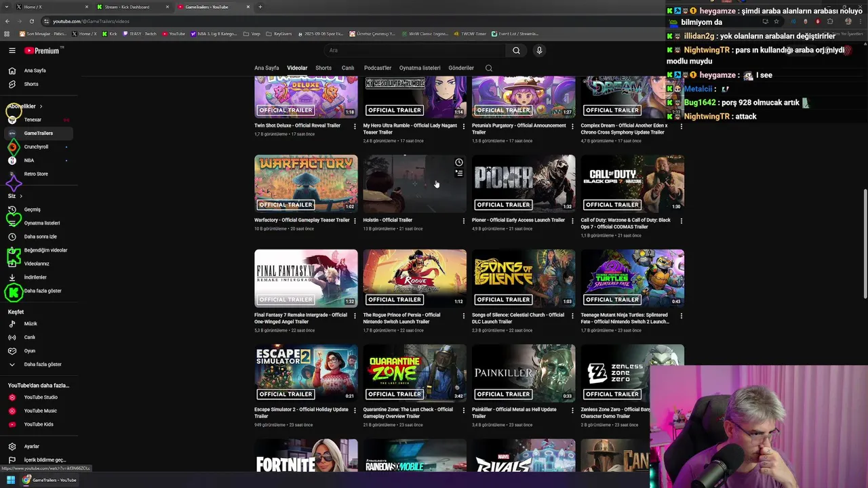Open Oyun gaming under Keşfet

coord(37,351)
